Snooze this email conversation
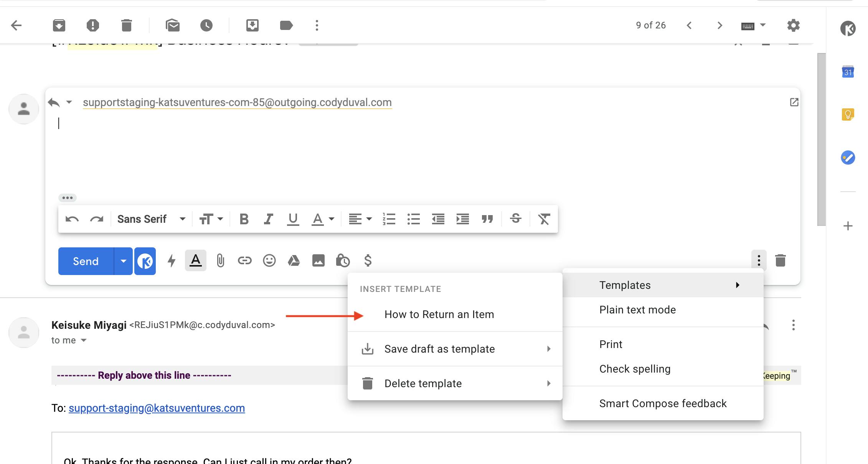Screen dimensions: 868x464 click(206, 25)
